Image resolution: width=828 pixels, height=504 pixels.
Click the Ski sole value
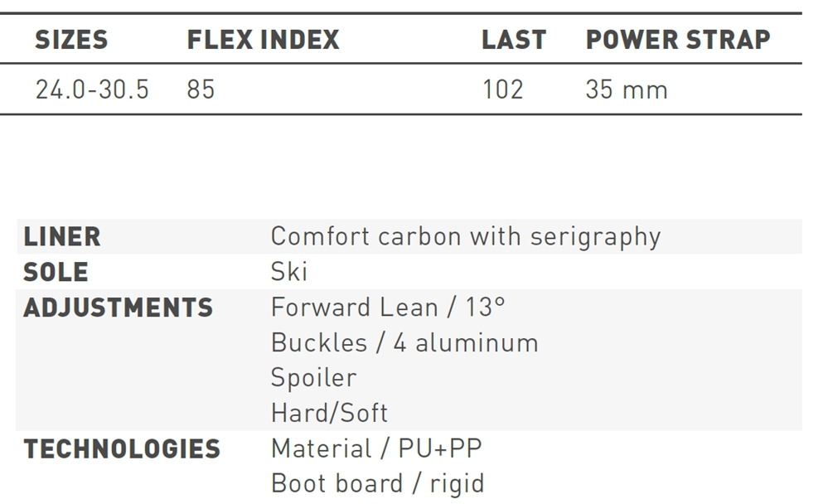pyautogui.click(x=288, y=272)
